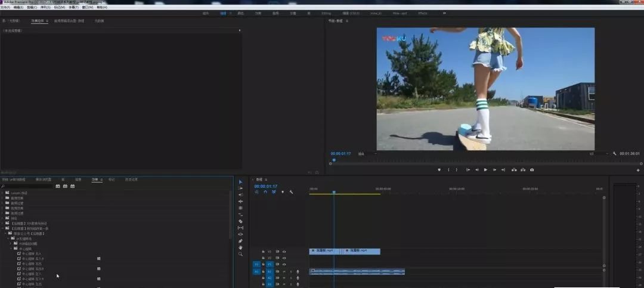The image size is (644, 288).
Task: Toggle V3 track eye visibility
Action: (x=284, y=252)
